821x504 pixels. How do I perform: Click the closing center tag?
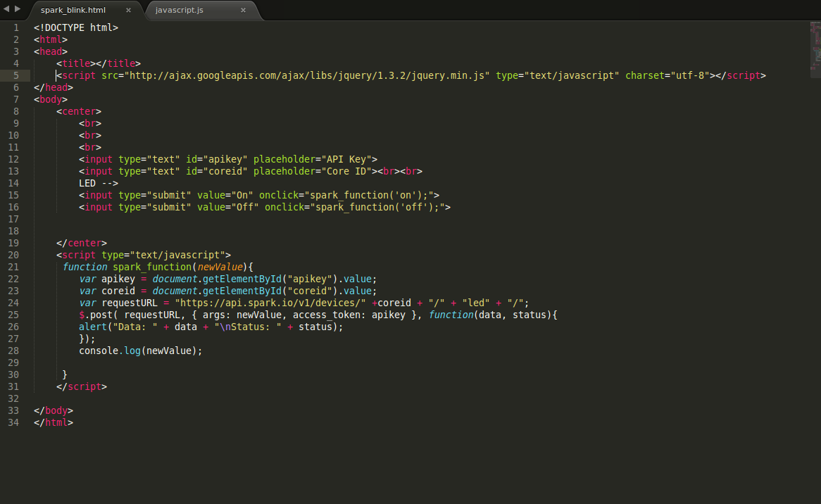(82, 243)
